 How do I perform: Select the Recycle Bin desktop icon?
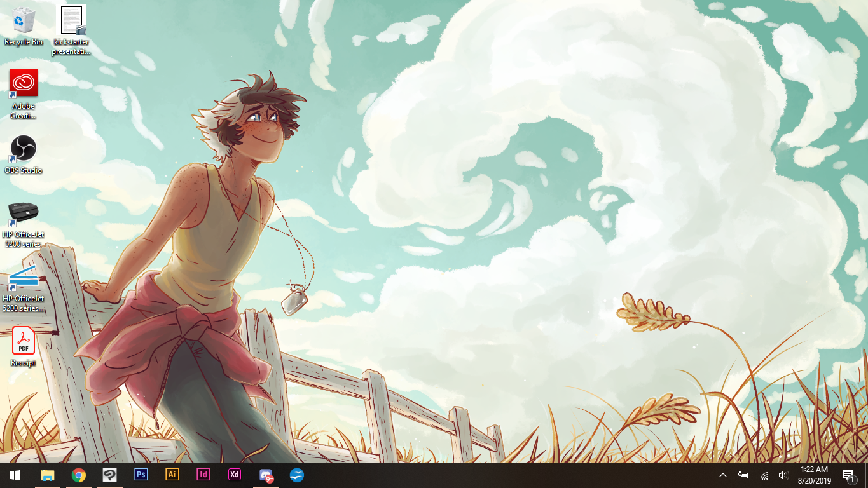(24, 27)
